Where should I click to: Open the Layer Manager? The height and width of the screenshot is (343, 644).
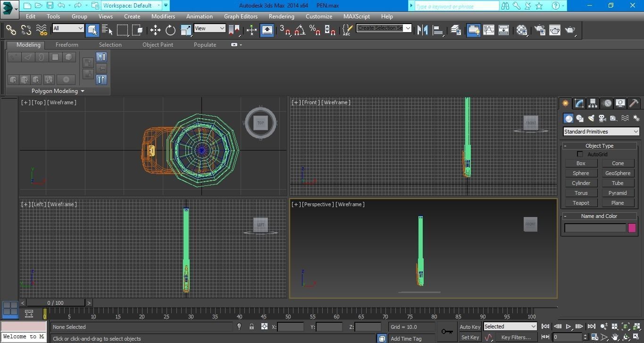[456, 30]
